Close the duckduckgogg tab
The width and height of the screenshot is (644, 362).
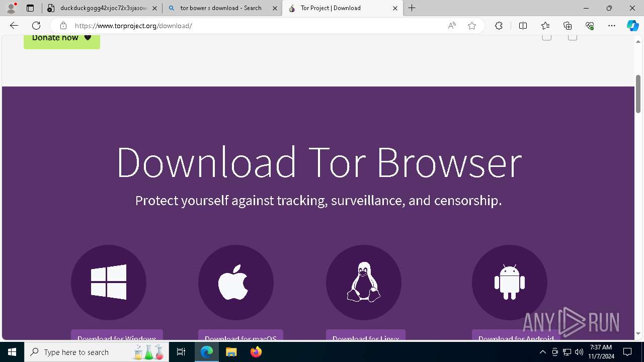[x=154, y=8]
